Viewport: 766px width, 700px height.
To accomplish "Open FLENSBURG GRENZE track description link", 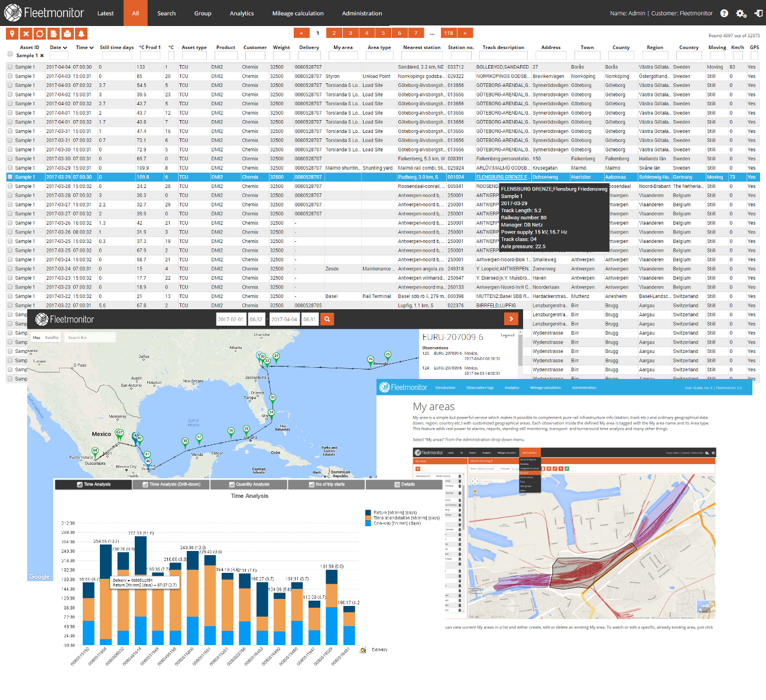I will click(503, 177).
